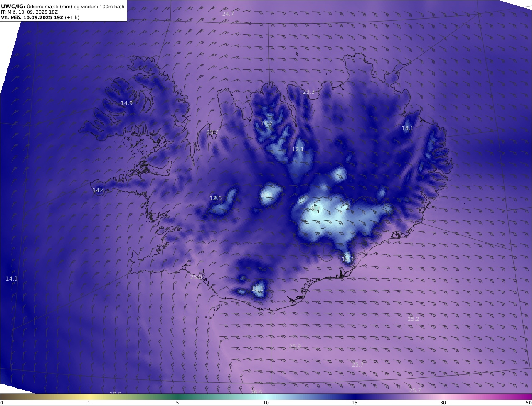
Task: Select the 24.7 value label on the map
Action: pos(228,14)
